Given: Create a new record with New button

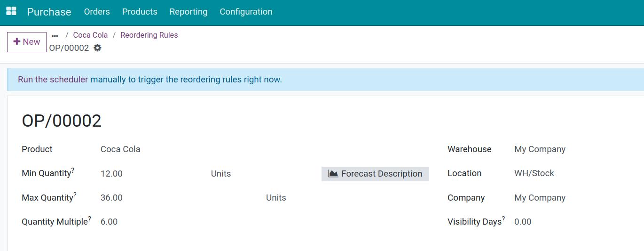Looking at the screenshot, I should [x=27, y=42].
